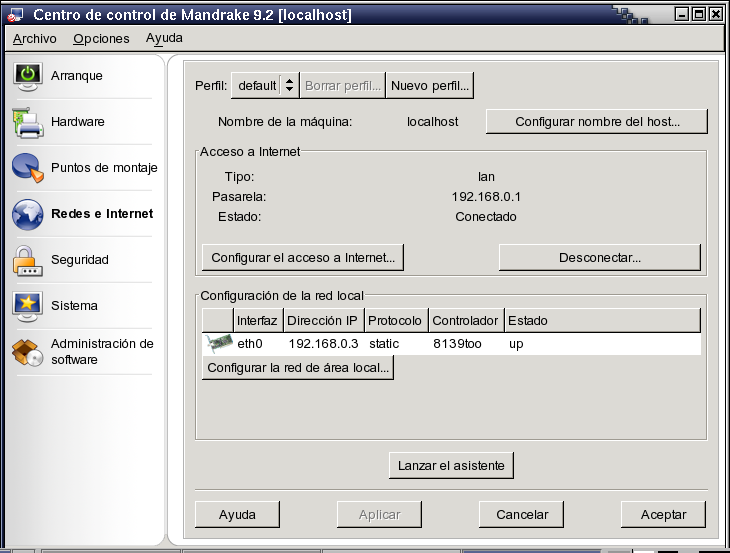The width and height of the screenshot is (730, 553).
Task: Select the Sistema star monitor icon
Action: 28,306
